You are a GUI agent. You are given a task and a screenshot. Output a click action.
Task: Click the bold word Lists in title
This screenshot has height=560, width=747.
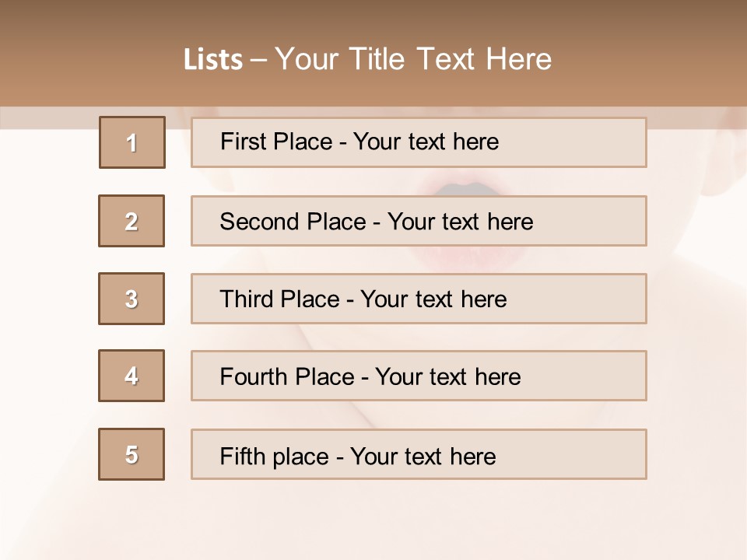click(213, 60)
